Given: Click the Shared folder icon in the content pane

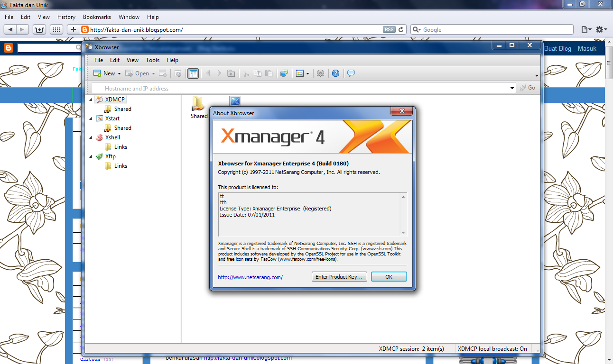Looking at the screenshot, I should tap(198, 103).
